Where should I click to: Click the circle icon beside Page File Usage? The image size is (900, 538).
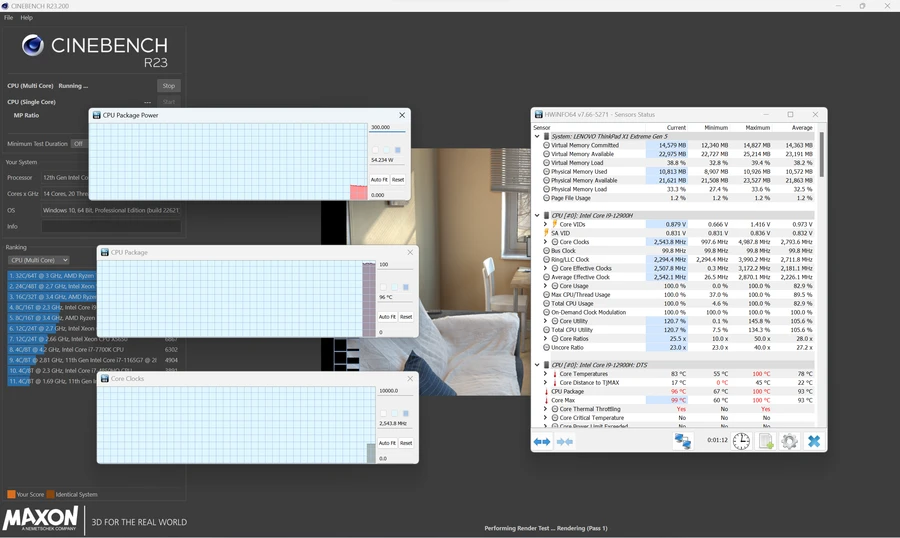(x=546, y=198)
